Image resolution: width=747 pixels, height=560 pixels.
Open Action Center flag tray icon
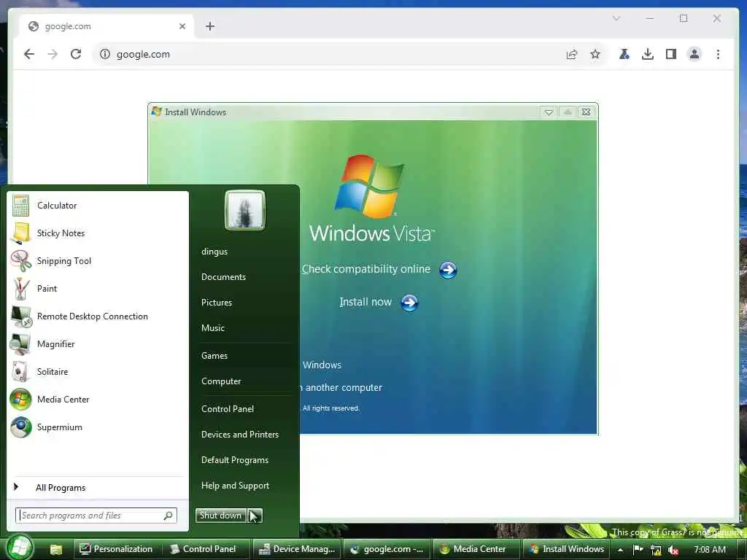(638, 550)
